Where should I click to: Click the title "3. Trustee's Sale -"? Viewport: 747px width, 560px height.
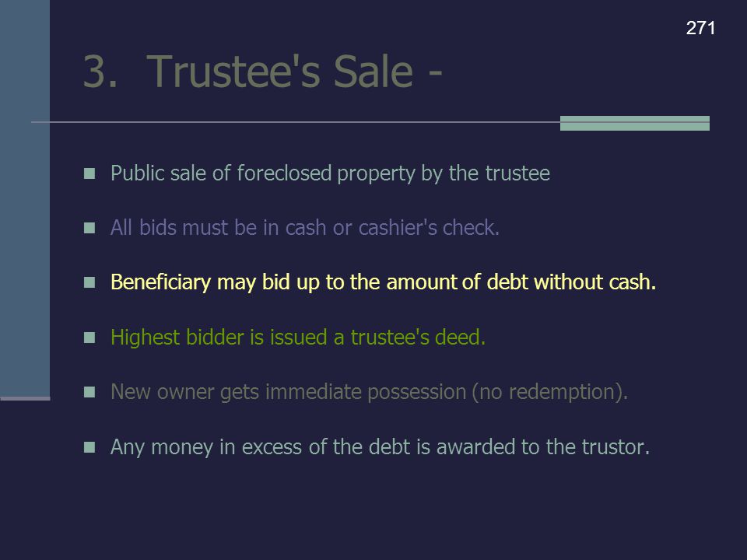[262, 72]
